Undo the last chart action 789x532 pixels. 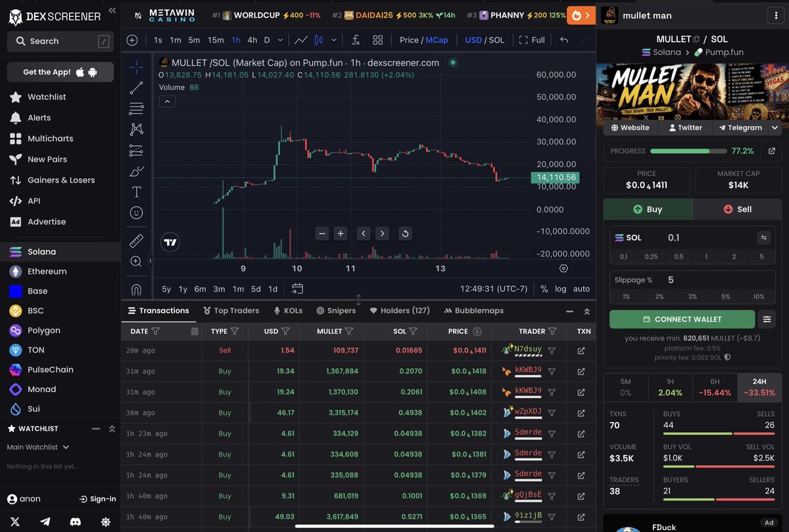(564, 40)
